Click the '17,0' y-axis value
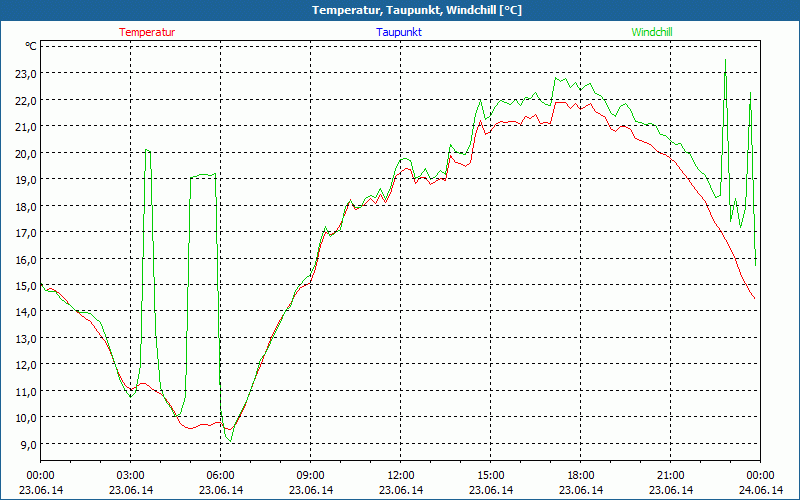Viewport: 800px width, 500px height. click(26, 233)
